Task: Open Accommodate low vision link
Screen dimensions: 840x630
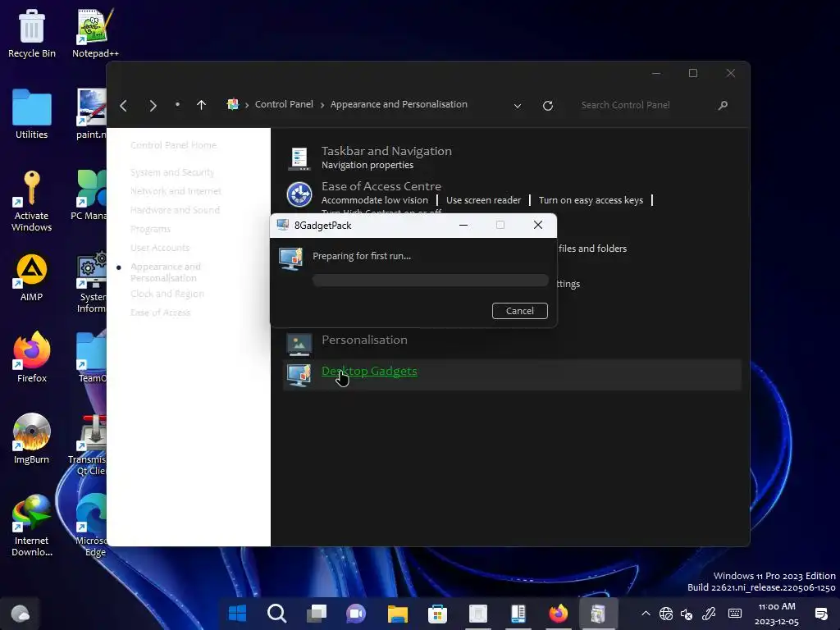Action: pos(374,200)
